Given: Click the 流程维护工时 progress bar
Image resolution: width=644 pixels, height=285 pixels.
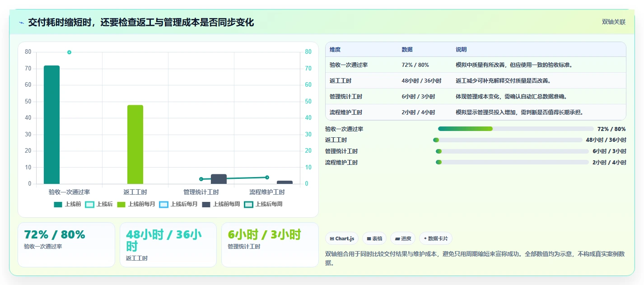Looking at the screenshot, I should (512, 162).
